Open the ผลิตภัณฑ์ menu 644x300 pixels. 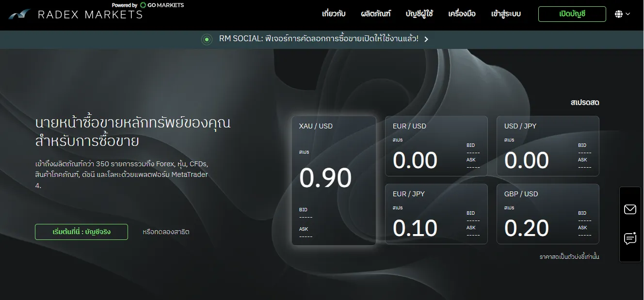click(376, 14)
